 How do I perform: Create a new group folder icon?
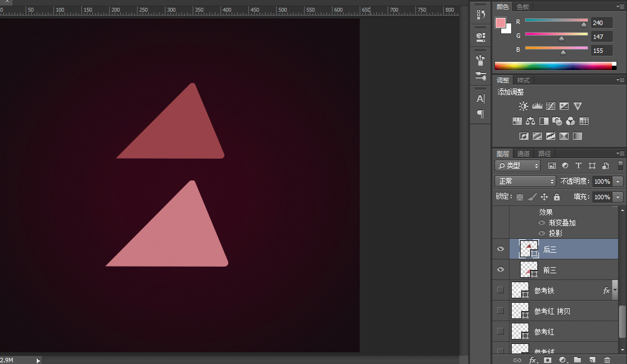tap(577, 360)
